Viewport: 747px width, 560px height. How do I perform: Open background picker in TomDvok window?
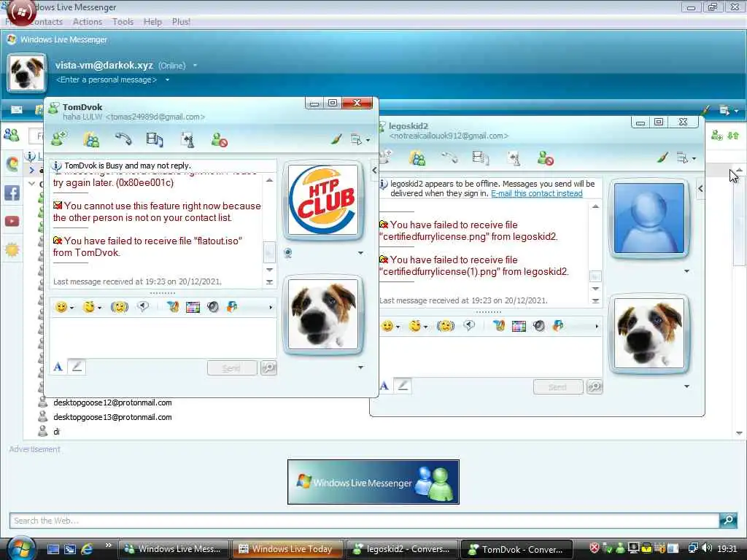coord(193,307)
